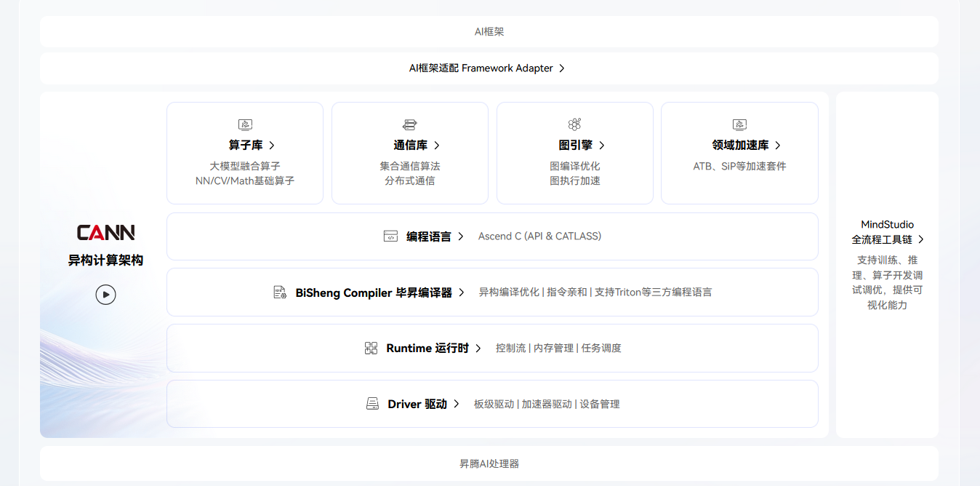Expand the 领域加速库 chevron arrow
This screenshot has width=980, height=486.
[x=778, y=146]
